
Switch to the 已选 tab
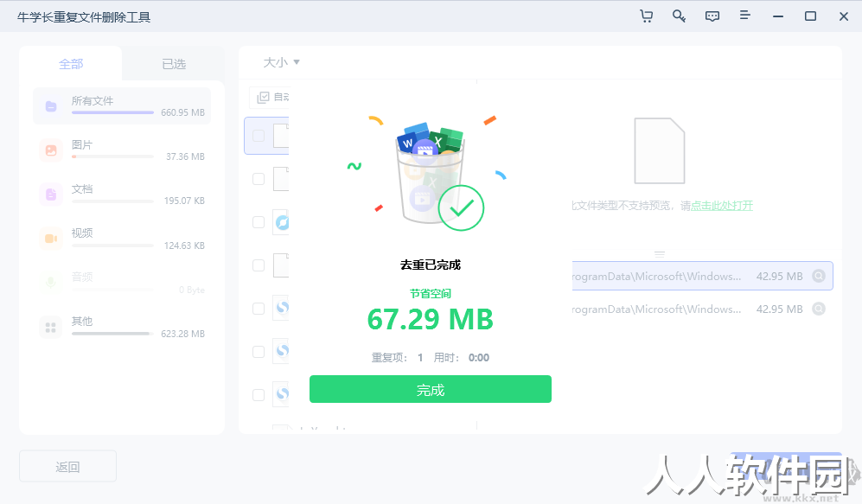click(x=174, y=64)
